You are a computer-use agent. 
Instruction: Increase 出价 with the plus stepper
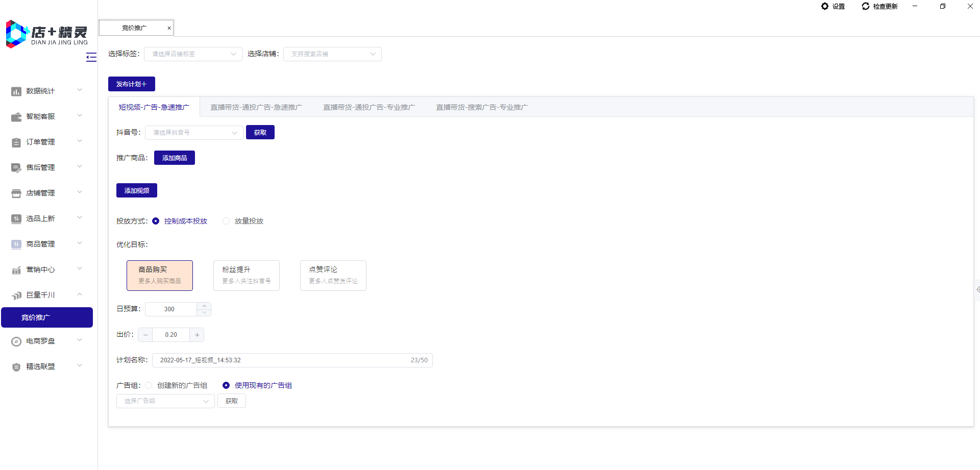tap(197, 335)
